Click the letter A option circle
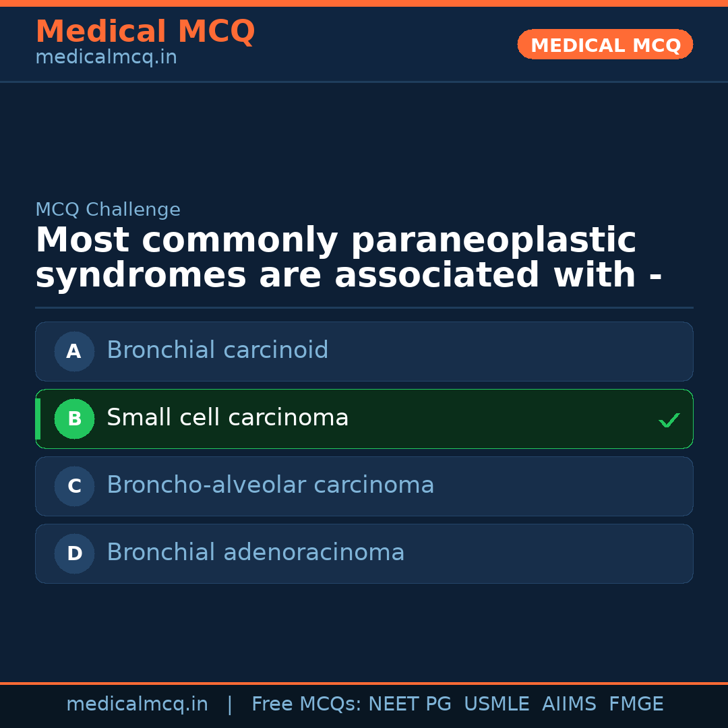The width and height of the screenshot is (728, 728). click(x=74, y=351)
